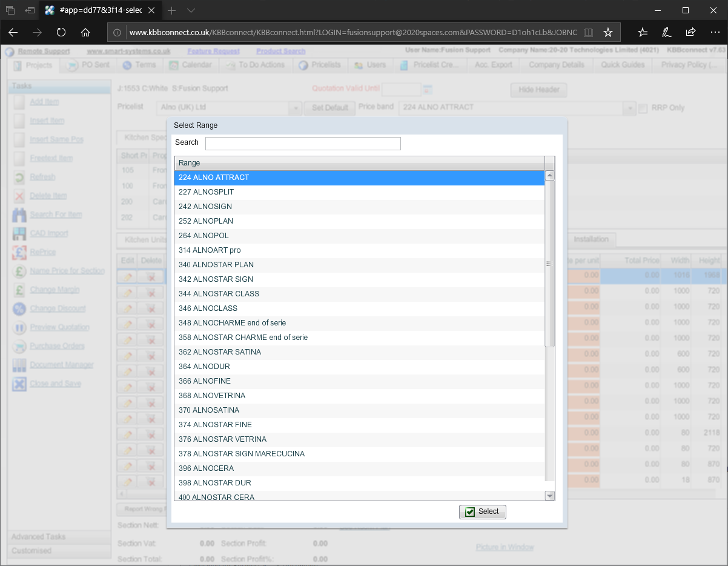The image size is (728, 566).
Task: Select the 314 ALNOART pro range
Action: tap(360, 250)
